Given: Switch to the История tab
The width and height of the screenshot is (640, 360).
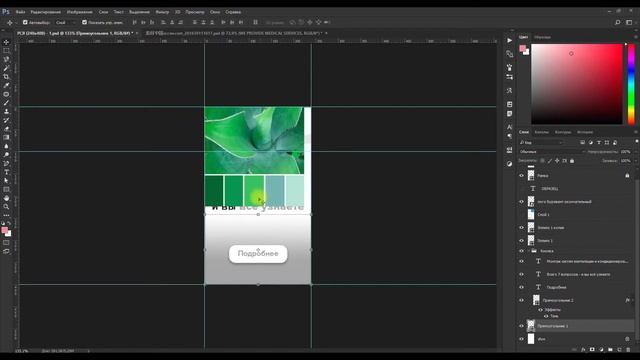Looking at the screenshot, I should pyautogui.click(x=585, y=132).
